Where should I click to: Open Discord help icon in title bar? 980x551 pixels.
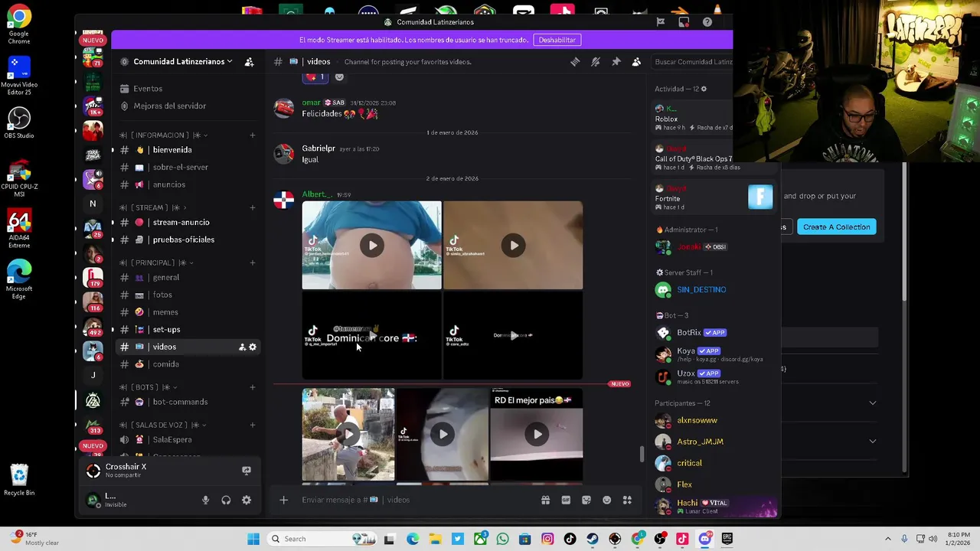click(707, 22)
